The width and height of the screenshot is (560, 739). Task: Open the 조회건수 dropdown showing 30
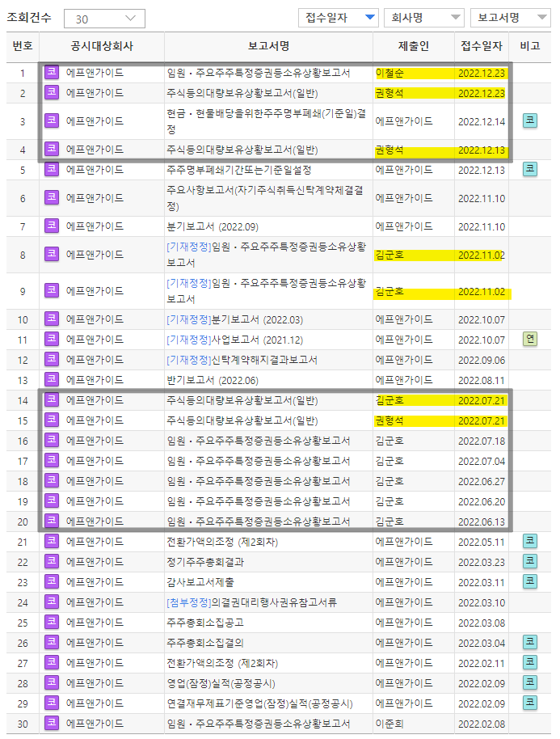pyautogui.click(x=104, y=19)
